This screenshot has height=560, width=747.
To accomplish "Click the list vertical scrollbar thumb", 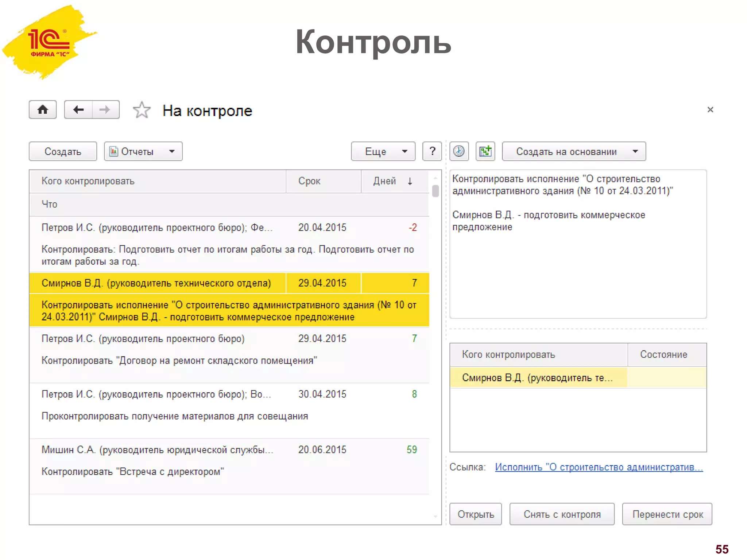I will pyautogui.click(x=435, y=191).
